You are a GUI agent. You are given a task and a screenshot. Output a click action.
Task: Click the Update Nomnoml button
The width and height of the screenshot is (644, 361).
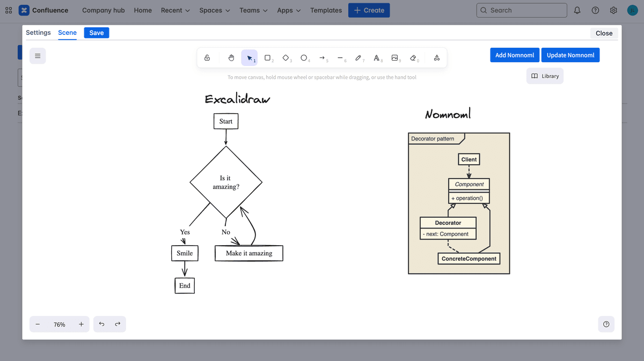pyautogui.click(x=570, y=55)
